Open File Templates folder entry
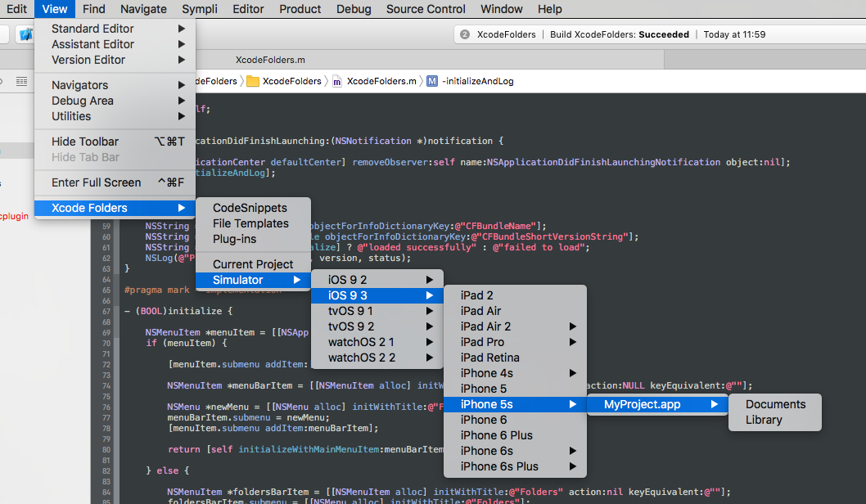Image resolution: width=866 pixels, height=504 pixels. click(253, 223)
